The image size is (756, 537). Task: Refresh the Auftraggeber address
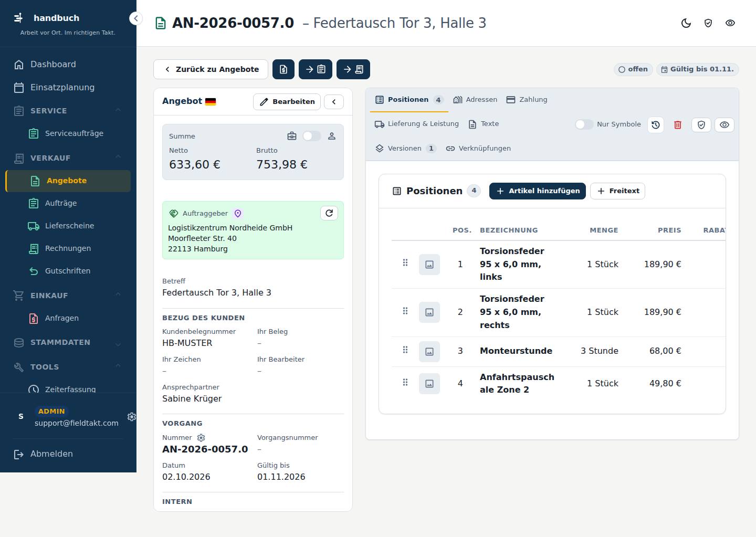(x=329, y=213)
